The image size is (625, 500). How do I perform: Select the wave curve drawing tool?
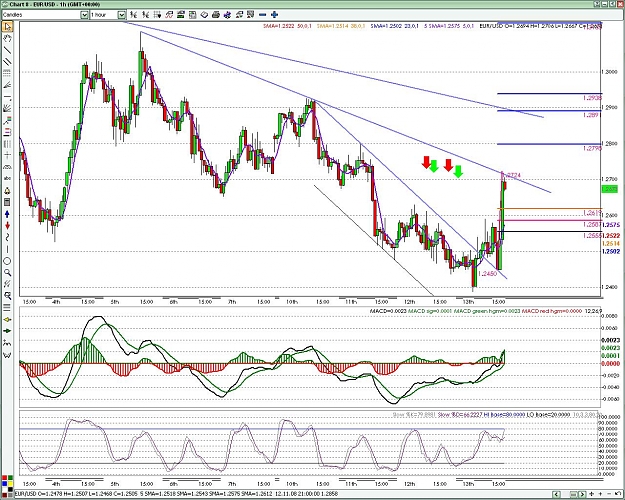point(7,237)
